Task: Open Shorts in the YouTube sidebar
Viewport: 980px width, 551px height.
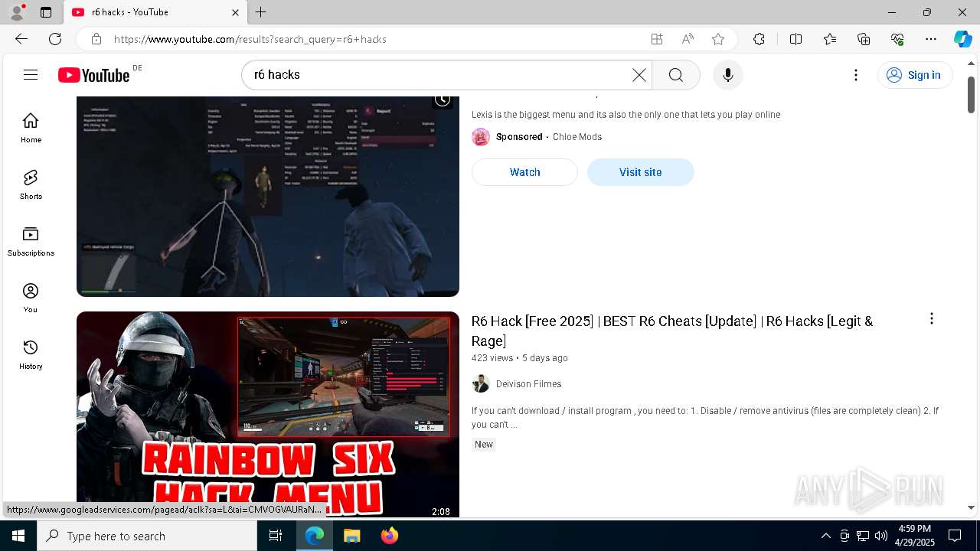Action: click(x=31, y=184)
